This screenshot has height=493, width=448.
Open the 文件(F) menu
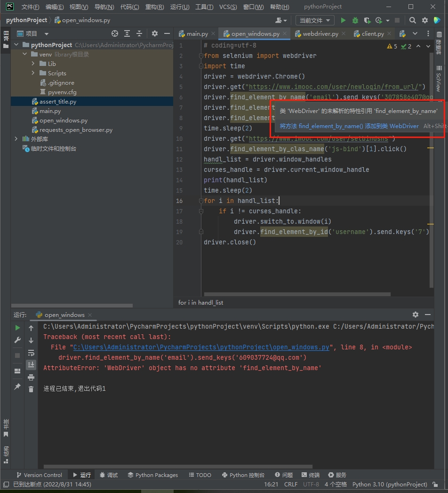pyautogui.click(x=30, y=7)
